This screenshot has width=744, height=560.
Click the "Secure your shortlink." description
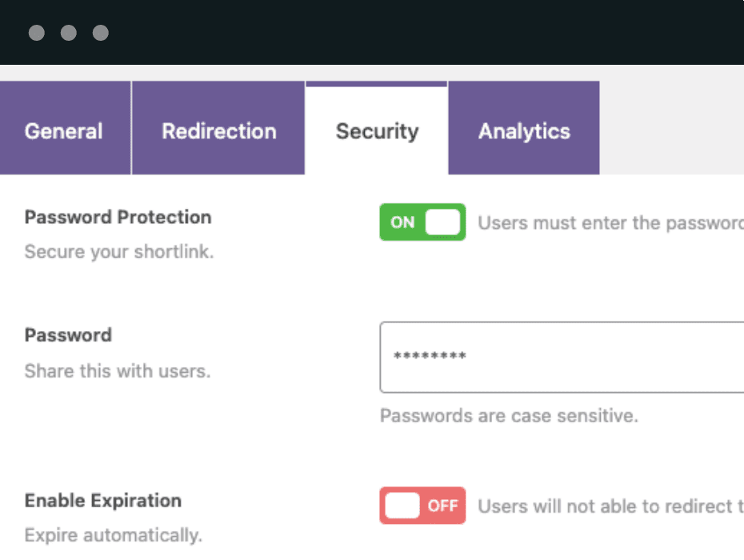pos(119,251)
